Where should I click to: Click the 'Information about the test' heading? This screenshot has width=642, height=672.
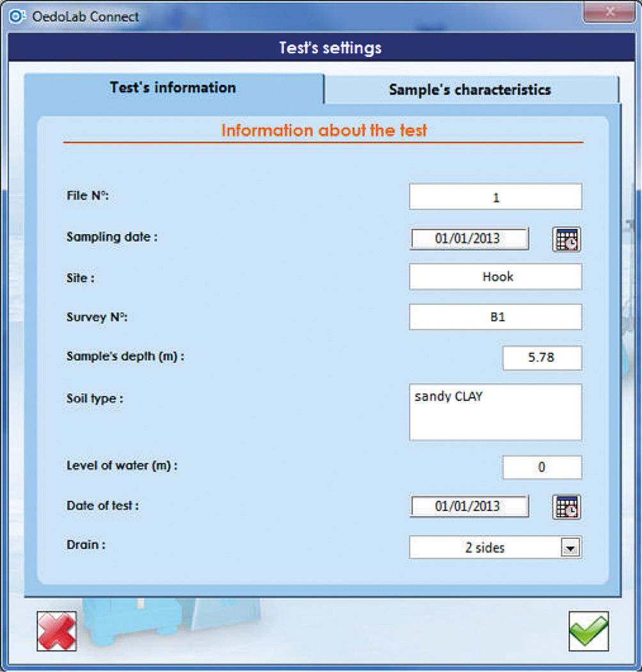click(x=324, y=130)
